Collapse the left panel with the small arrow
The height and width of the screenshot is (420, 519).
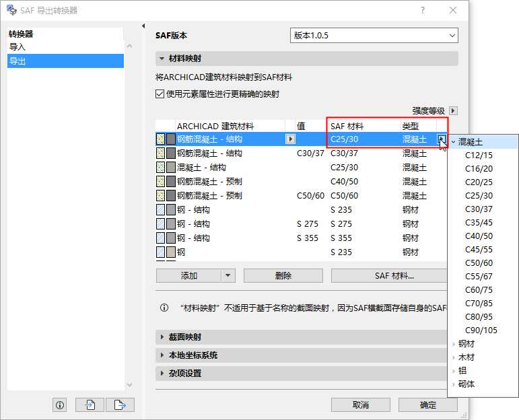tap(143, 26)
